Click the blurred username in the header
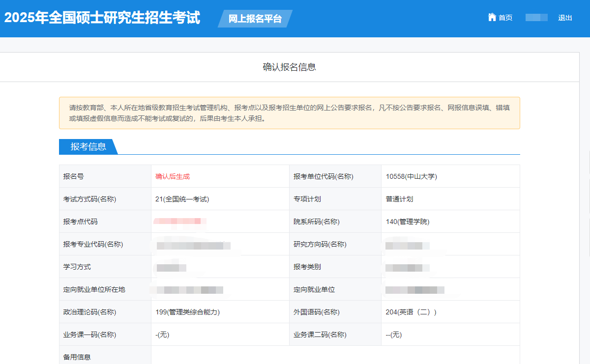The height and width of the screenshot is (364, 590). pos(536,18)
